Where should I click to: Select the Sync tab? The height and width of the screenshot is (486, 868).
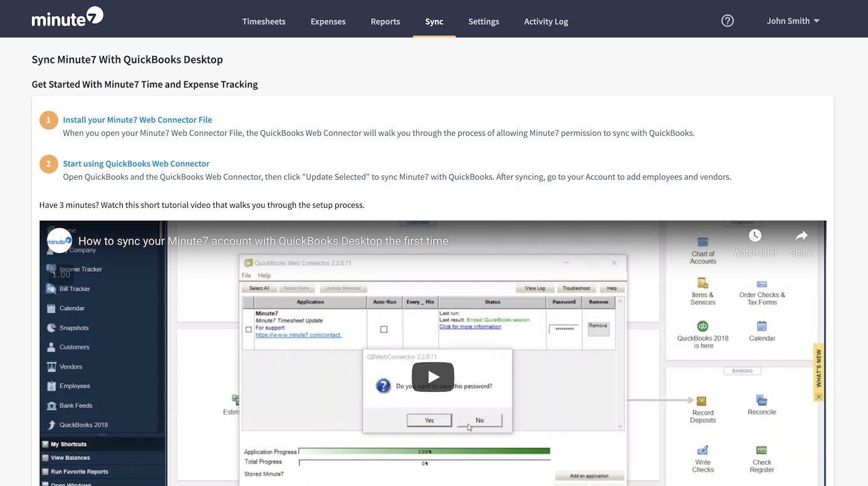pyautogui.click(x=434, y=21)
